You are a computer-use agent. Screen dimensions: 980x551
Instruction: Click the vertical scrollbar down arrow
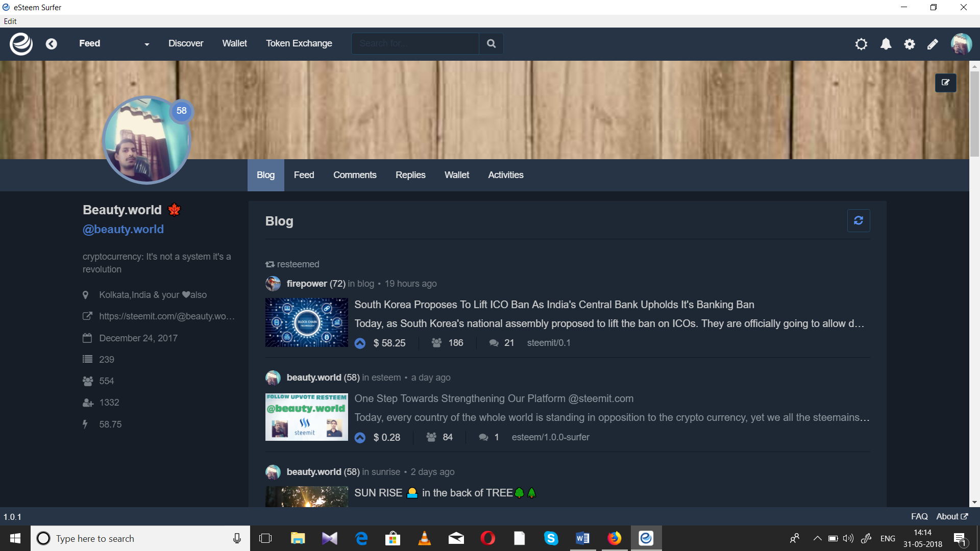(x=974, y=503)
